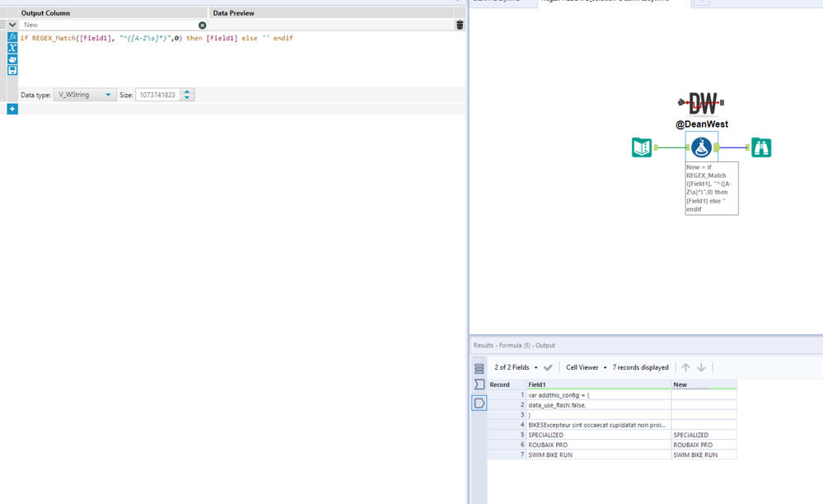This screenshot has width=823, height=504.
Task: Click the Browse tool input anchor
Action: [748, 147]
